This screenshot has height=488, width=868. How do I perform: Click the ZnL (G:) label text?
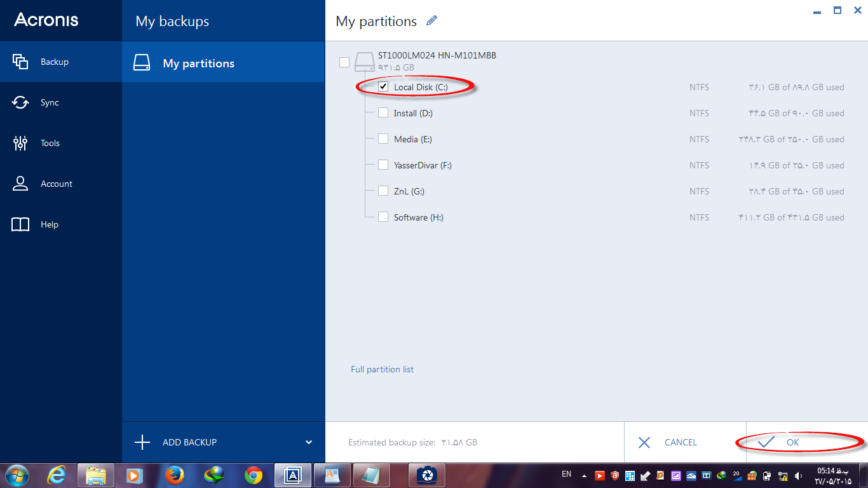click(x=409, y=191)
